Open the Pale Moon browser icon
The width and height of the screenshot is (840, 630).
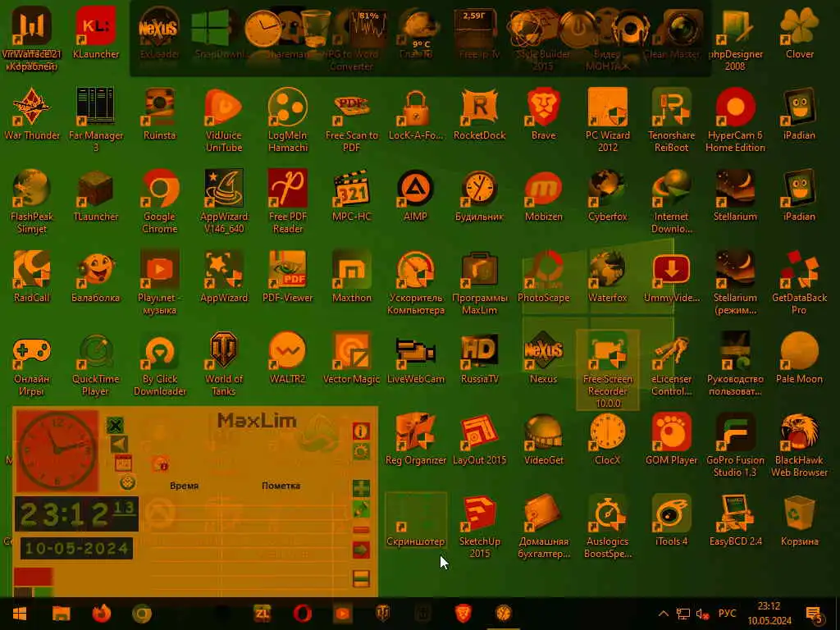(x=799, y=358)
